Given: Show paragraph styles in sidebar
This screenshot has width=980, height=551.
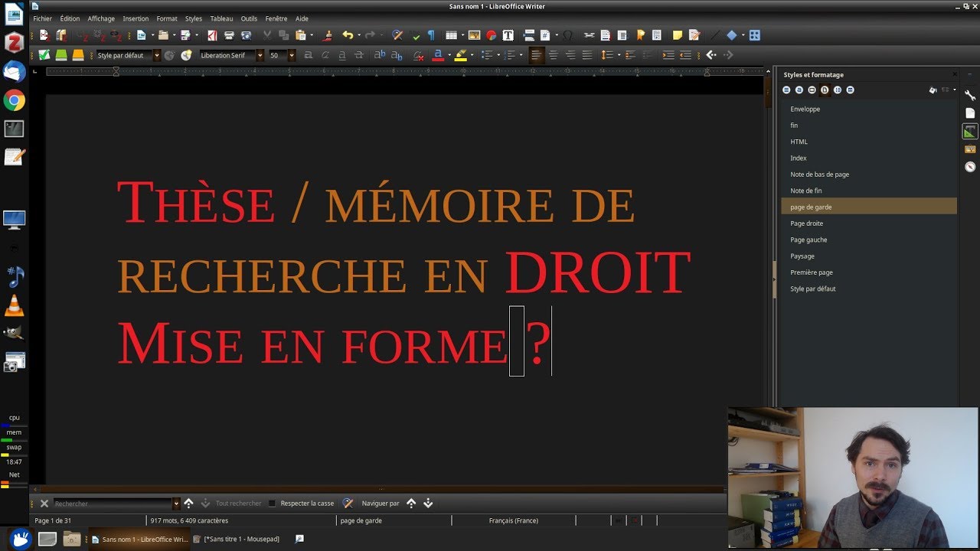Looking at the screenshot, I should (786, 90).
